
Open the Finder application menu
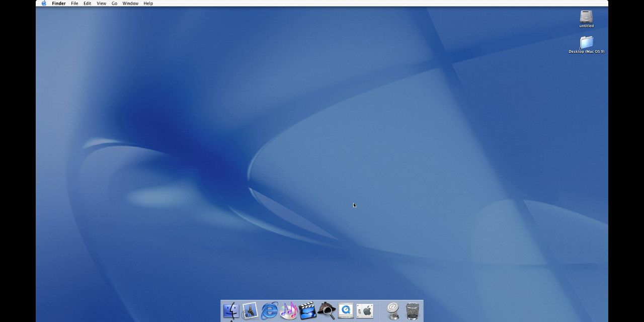tap(59, 3)
